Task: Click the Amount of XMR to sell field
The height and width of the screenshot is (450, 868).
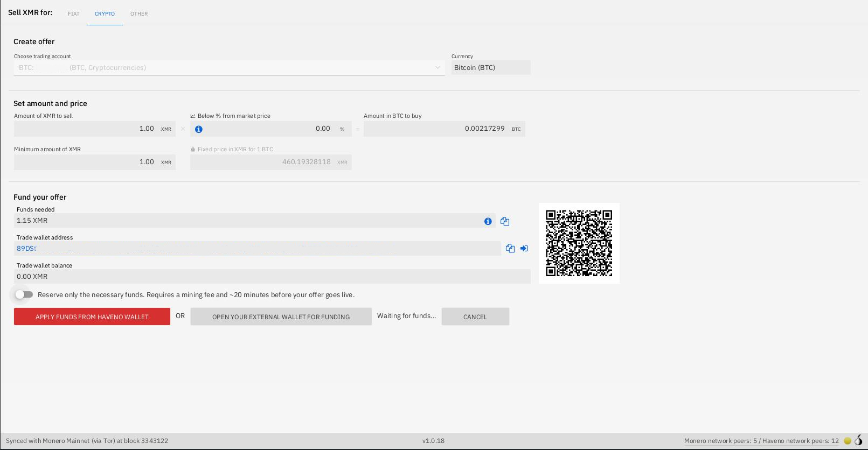Action: (95, 129)
